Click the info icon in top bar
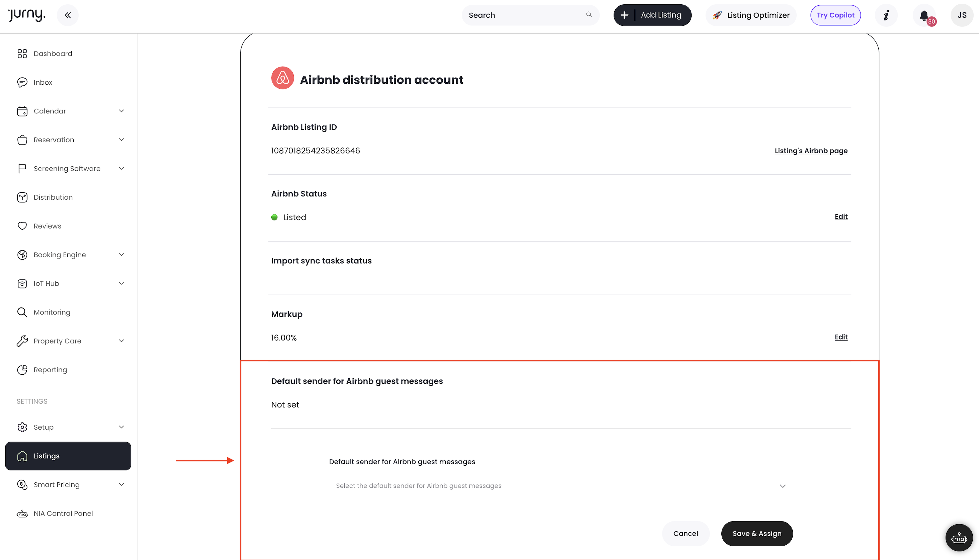 coord(886,15)
